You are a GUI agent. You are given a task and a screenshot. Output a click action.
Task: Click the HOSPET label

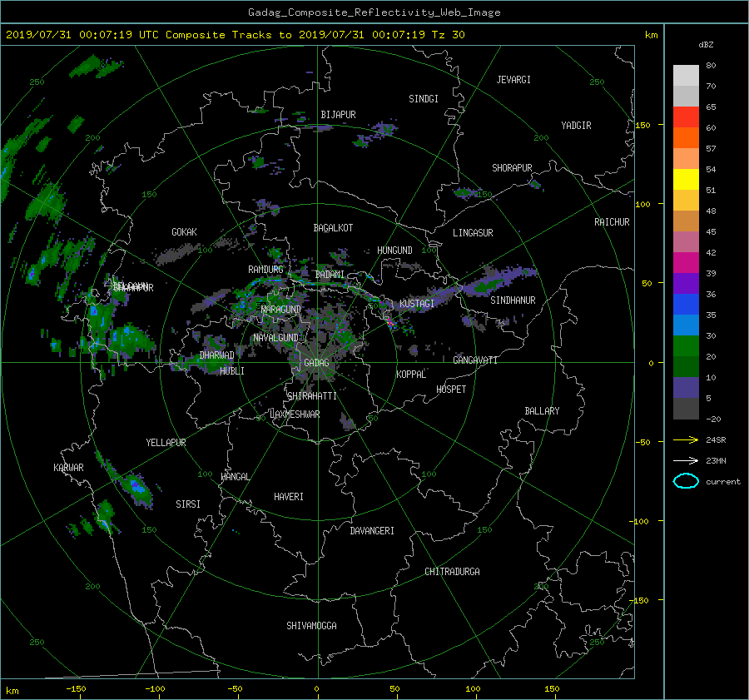coord(451,390)
